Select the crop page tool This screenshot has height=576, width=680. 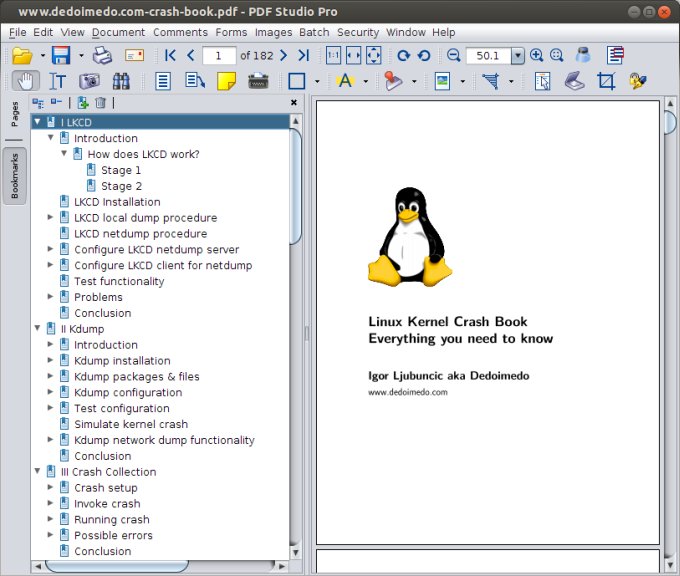tap(606, 81)
